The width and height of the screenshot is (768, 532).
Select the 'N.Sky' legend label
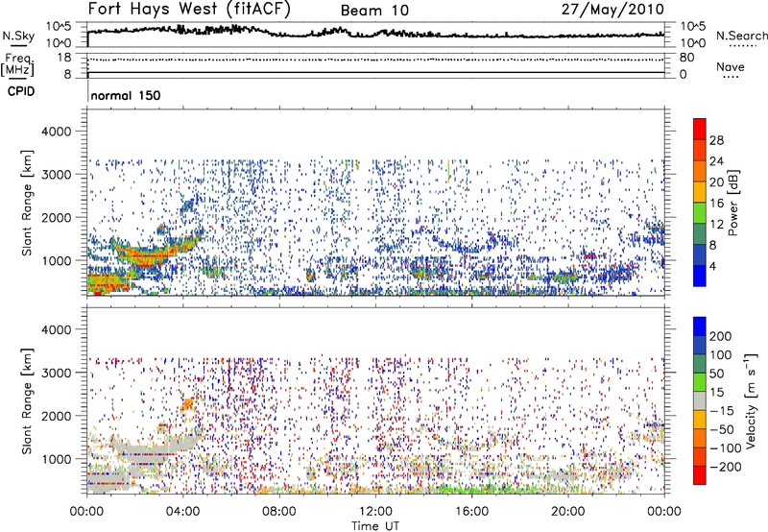(x=18, y=36)
